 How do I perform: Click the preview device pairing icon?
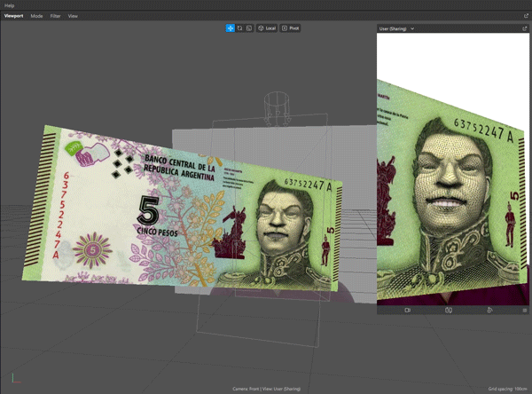489,310
